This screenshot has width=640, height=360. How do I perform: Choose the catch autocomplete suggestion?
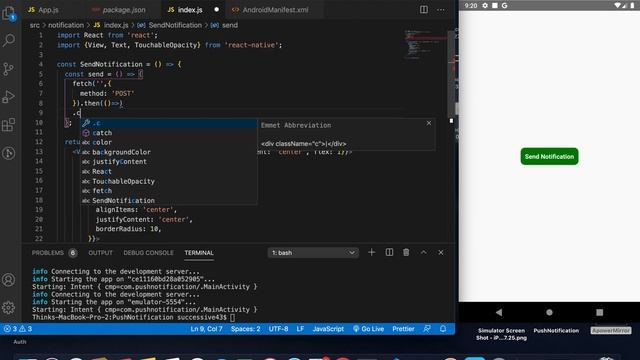pos(169,133)
